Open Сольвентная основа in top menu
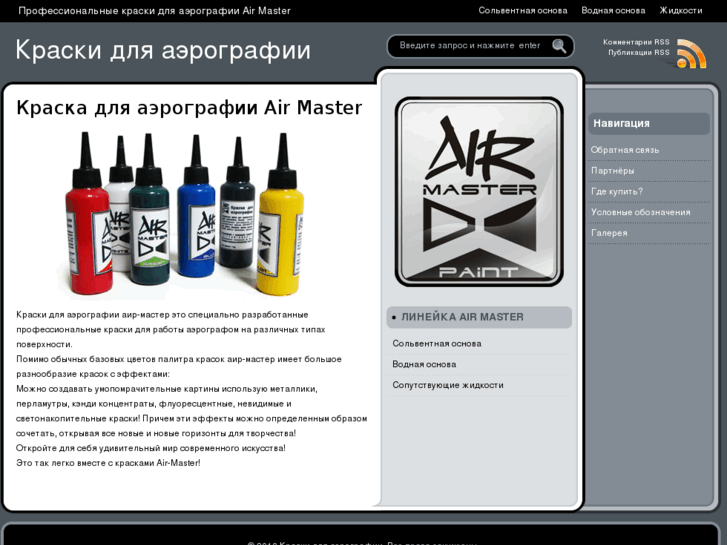 (x=522, y=11)
